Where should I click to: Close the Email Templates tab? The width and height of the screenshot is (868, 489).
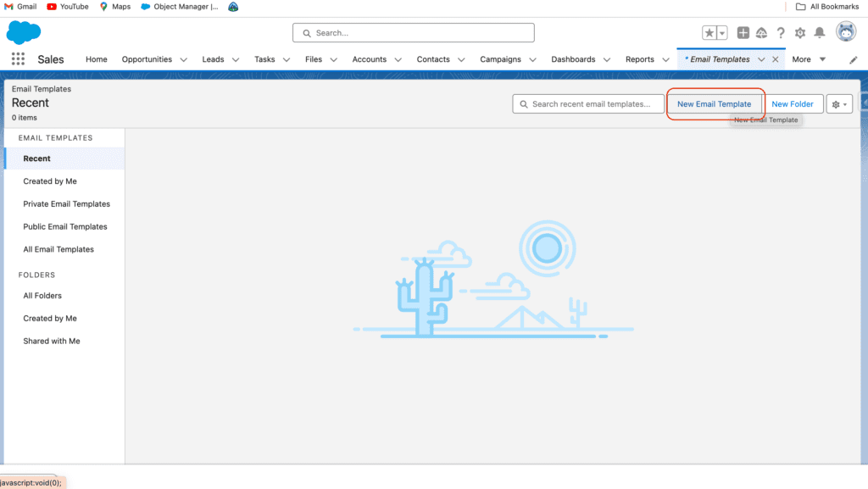[x=775, y=59]
